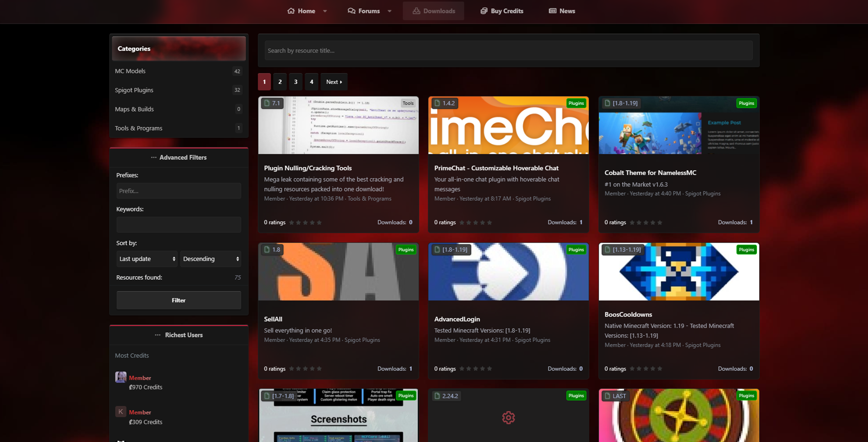Click the 1.4.2 version file badge
Image resolution: width=868 pixels, height=442 pixels.
click(445, 103)
